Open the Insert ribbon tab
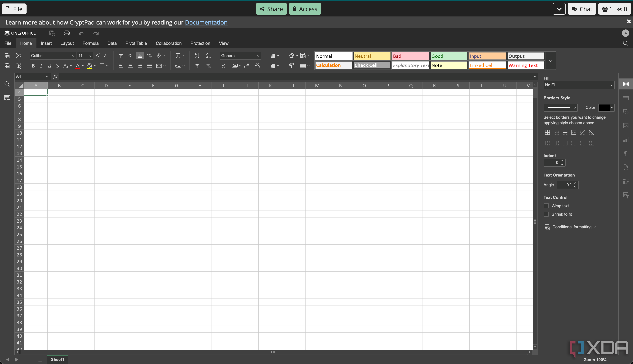Viewport: 633px width, 364px height. pyautogui.click(x=46, y=43)
